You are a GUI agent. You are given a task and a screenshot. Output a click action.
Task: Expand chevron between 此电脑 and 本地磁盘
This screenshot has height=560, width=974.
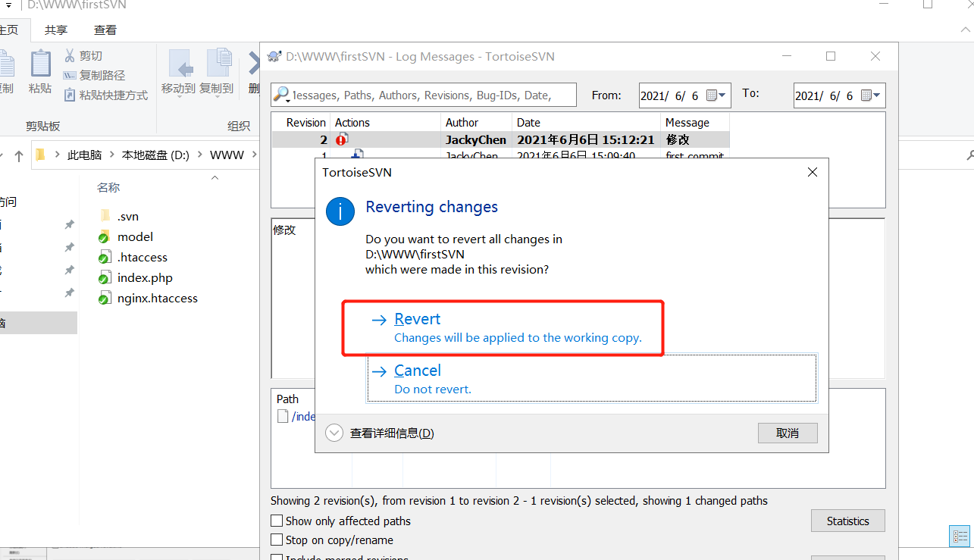[x=111, y=155]
